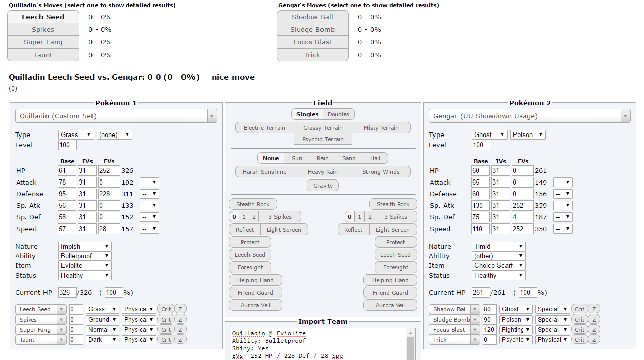Viewport: 644px width, 360px height.
Task: Open Quilladin's Attack stat boost dropdown
Action: point(150,182)
